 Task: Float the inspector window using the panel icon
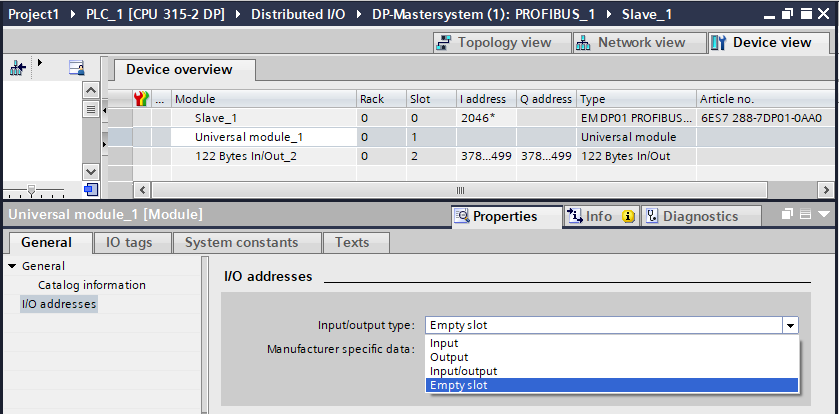click(x=786, y=215)
